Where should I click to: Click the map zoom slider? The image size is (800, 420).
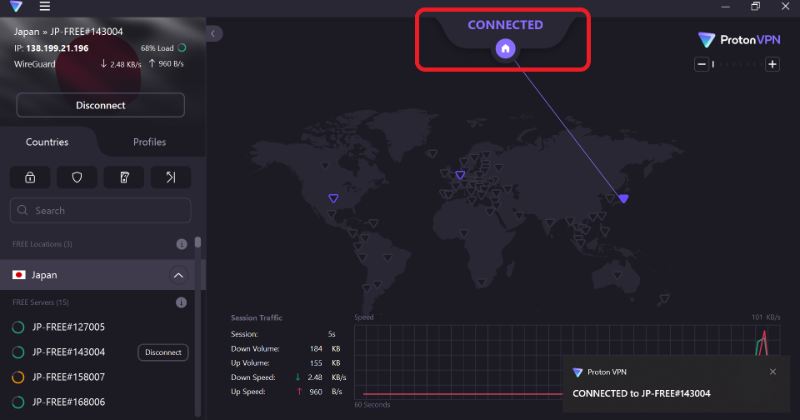pyautogui.click(x=737, y=65)
